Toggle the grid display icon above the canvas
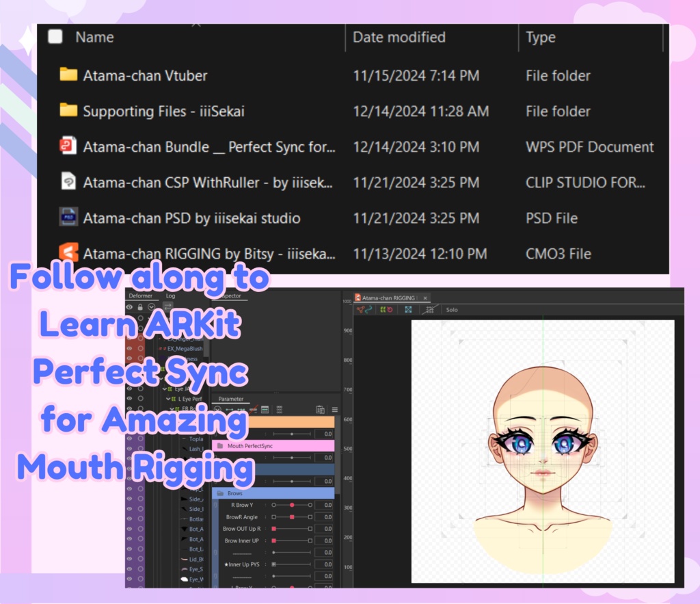The width and height of the screenshot is (700, 604). [430, 309]
